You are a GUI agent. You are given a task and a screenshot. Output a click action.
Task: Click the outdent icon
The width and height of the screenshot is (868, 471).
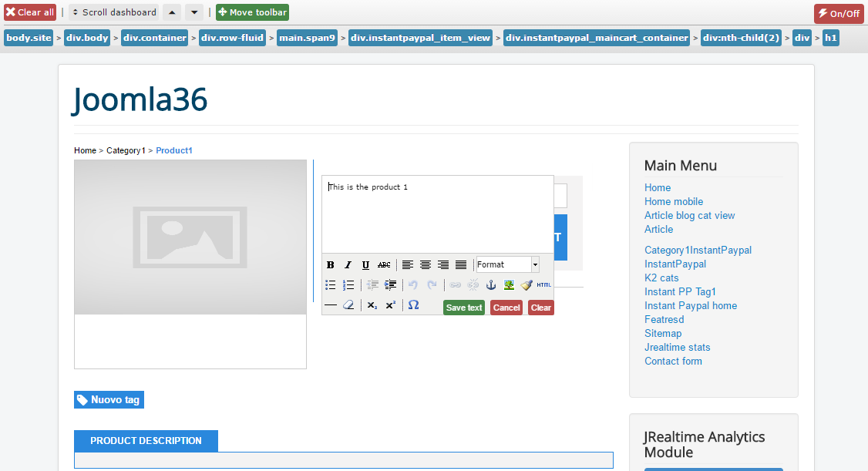pos(372,285)
